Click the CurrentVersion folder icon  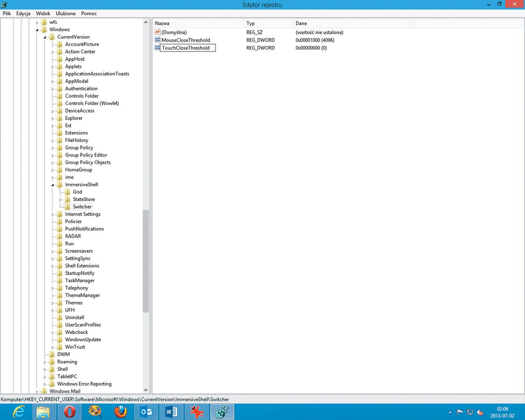[52, 37]
